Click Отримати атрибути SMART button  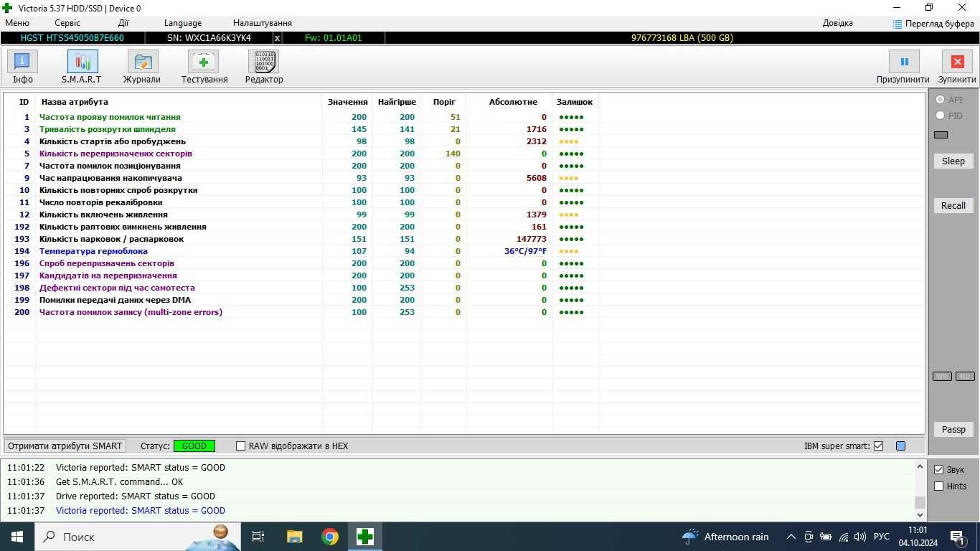point(65,446)
